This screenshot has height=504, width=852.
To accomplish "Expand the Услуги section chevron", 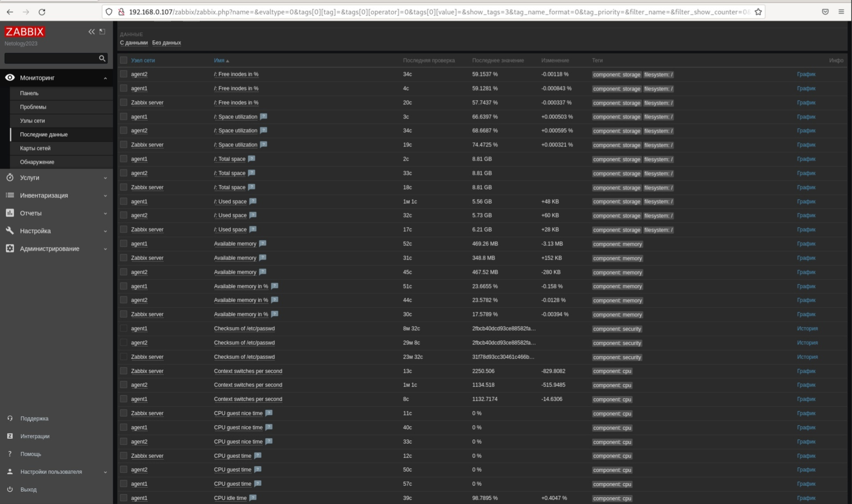I will point(105,178).
